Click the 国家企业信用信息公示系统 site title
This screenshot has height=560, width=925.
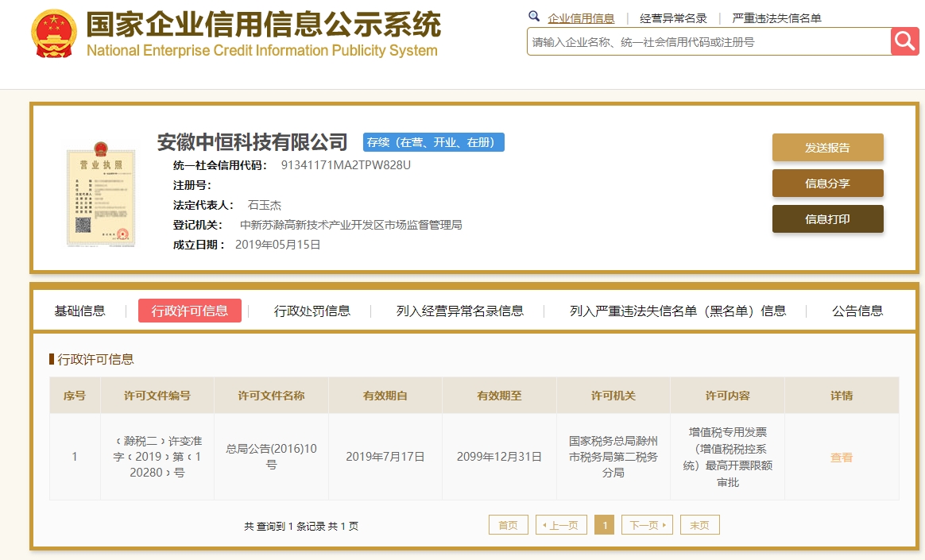point(264,24)
